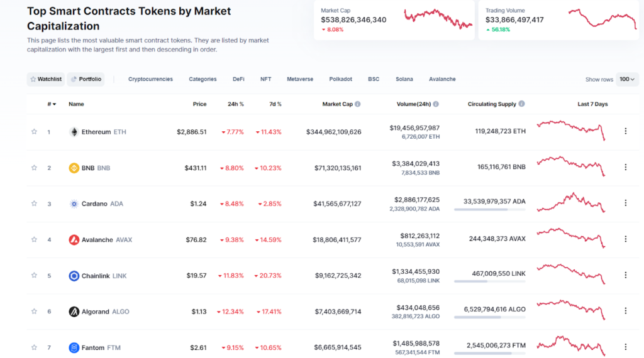Screen dimensions: 644x358
Task: Show the Circulating Supply info icon
Action: (x=521, y=104)
